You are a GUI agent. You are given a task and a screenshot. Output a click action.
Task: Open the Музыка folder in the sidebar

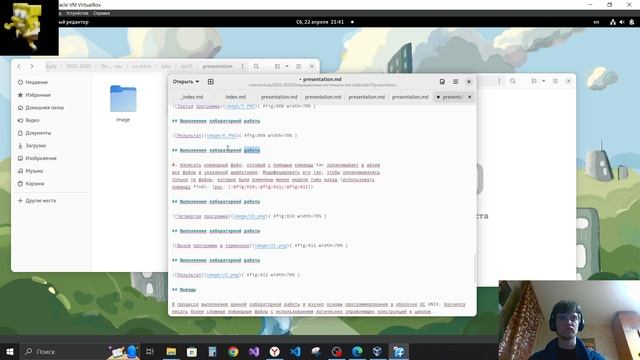pos(30,171)
